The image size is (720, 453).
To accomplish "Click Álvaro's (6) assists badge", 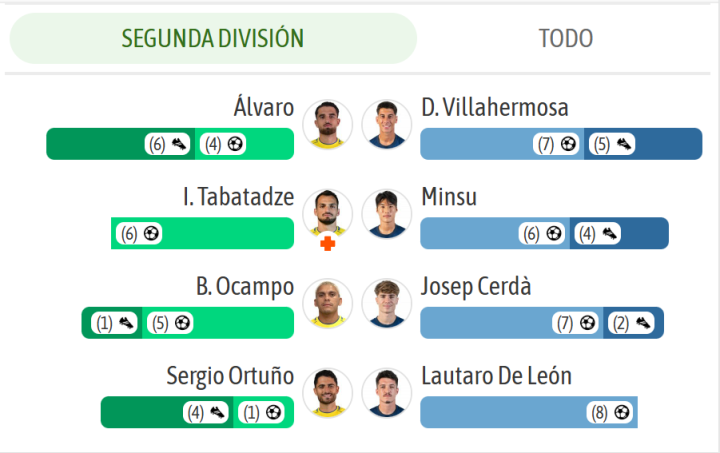I will [x=168, y=144].
